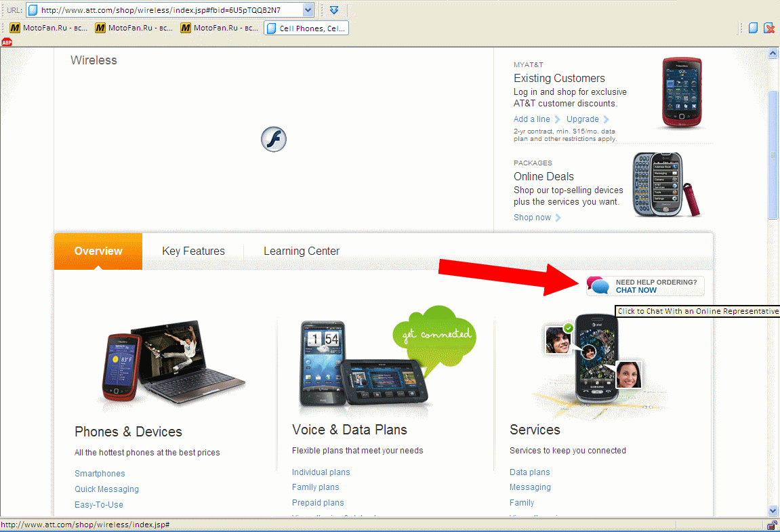This screenshot has height=532, width=780.
Task: Click the Adblock Plus ABP icon
Action: tap(7, 42)
